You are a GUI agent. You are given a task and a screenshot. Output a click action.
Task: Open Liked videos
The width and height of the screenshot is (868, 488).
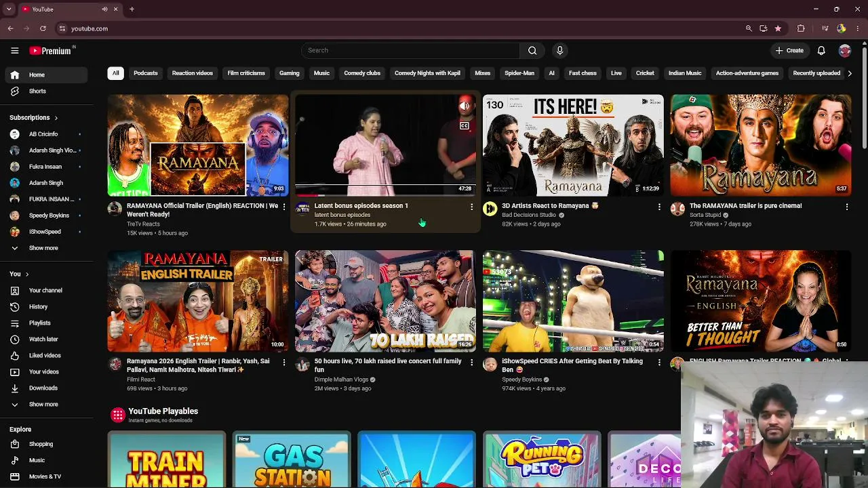46,355
